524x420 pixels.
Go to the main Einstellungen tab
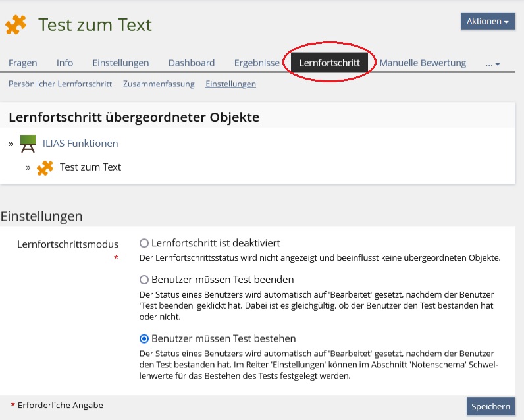pos(120,63)
